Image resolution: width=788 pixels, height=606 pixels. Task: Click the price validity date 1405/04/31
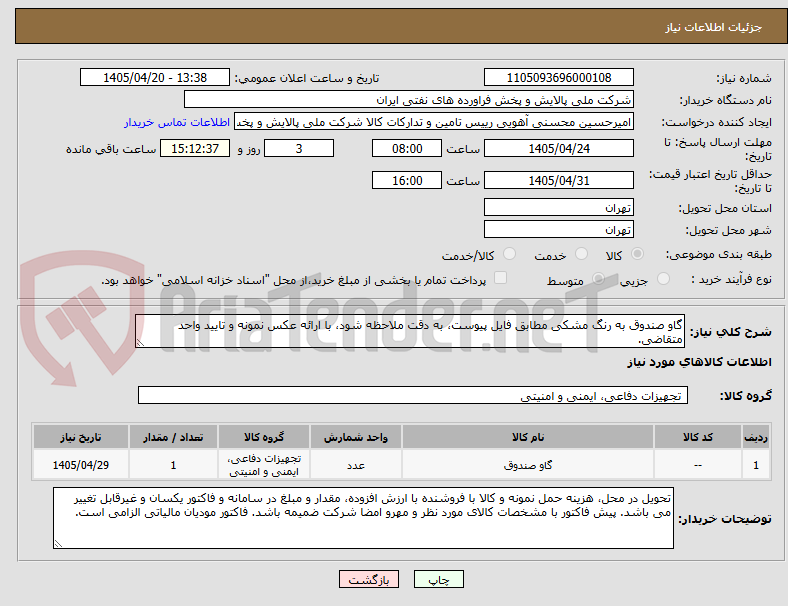tap(559, 180)
